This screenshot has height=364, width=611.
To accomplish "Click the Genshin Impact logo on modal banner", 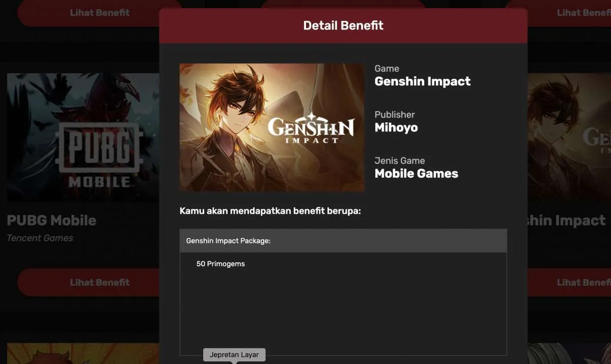I will point(311,130).
